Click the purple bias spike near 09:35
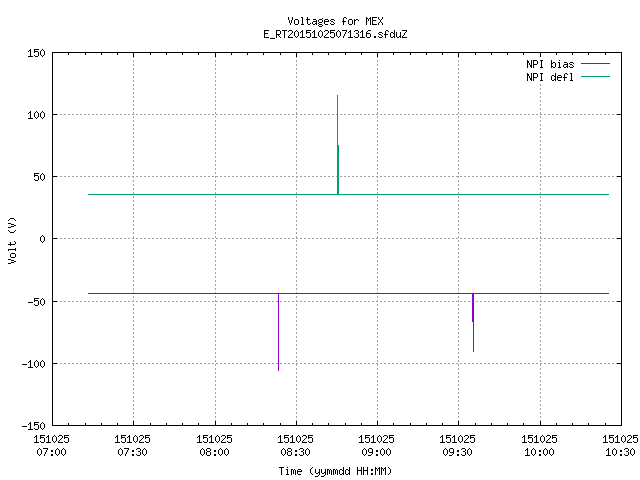Viewport: 640px width, 480px height. click(x=473, y=322)
